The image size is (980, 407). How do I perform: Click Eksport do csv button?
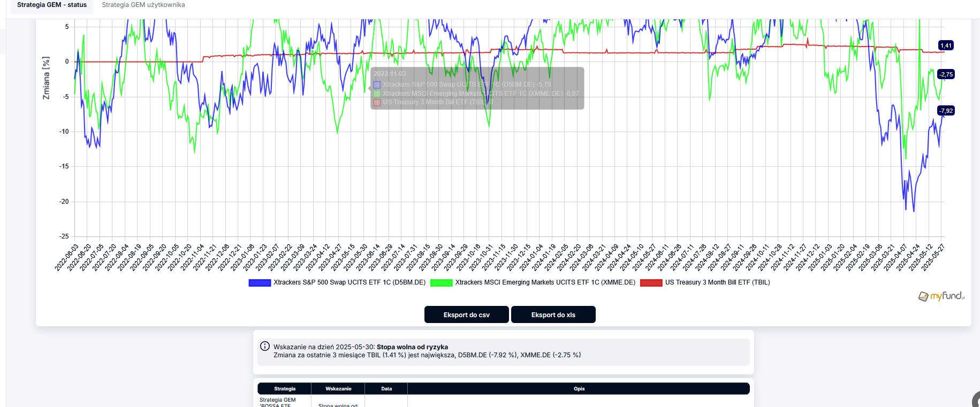pos(466,315)
